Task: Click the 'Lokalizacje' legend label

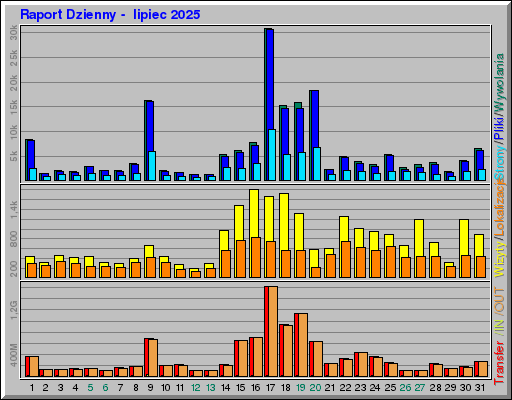Action: tap(499, 206)
